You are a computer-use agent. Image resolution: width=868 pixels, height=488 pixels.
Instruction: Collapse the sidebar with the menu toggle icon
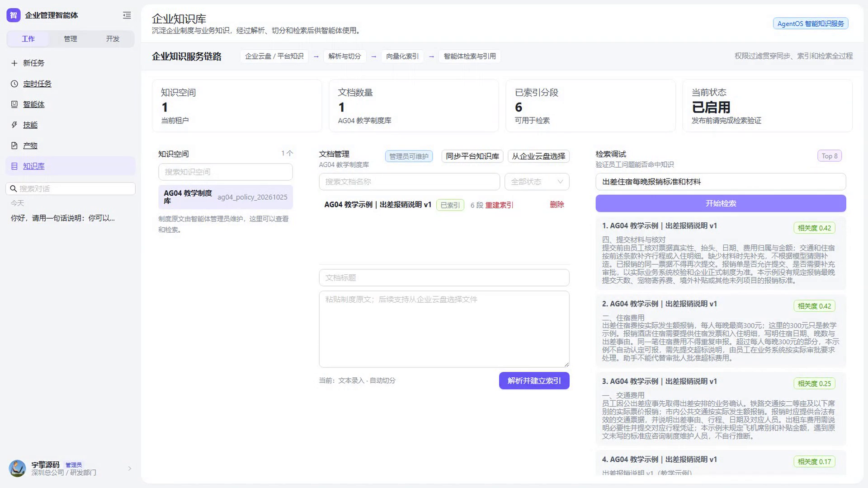127,15
